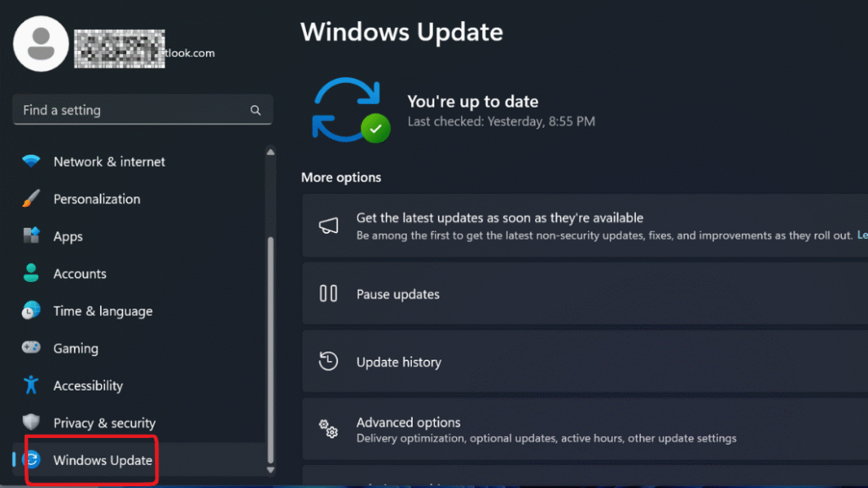Screen dimensions: 868x488
Task: Go to Personalization settings
Action: tap(140, 198)
